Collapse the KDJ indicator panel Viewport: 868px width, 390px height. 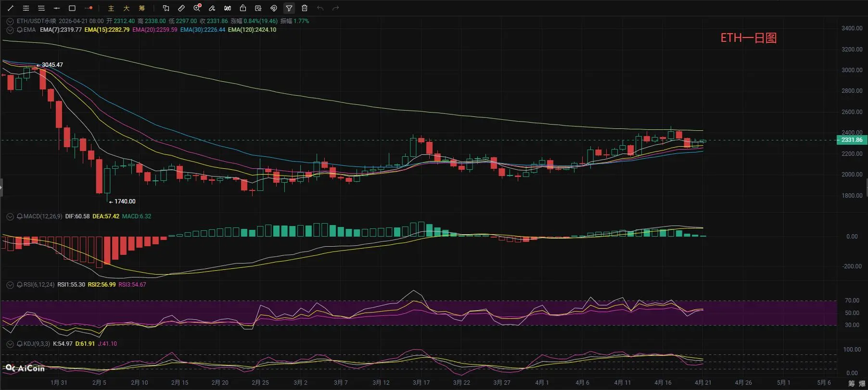[x=10, y=344]
